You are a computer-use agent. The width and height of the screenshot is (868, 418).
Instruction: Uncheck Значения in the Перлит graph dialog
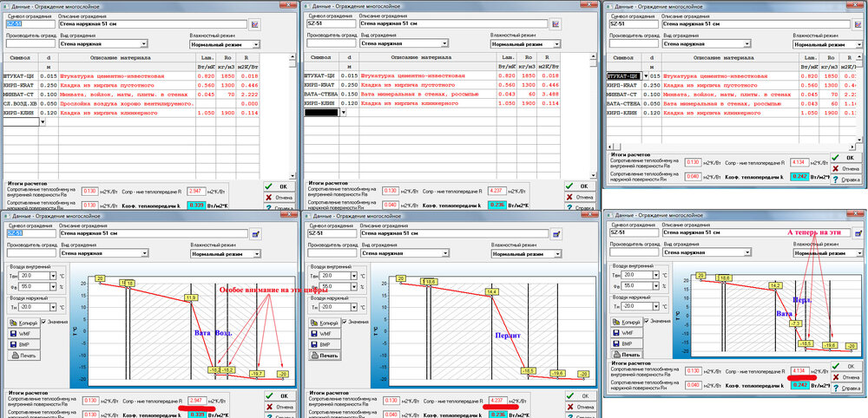point(345,322)
